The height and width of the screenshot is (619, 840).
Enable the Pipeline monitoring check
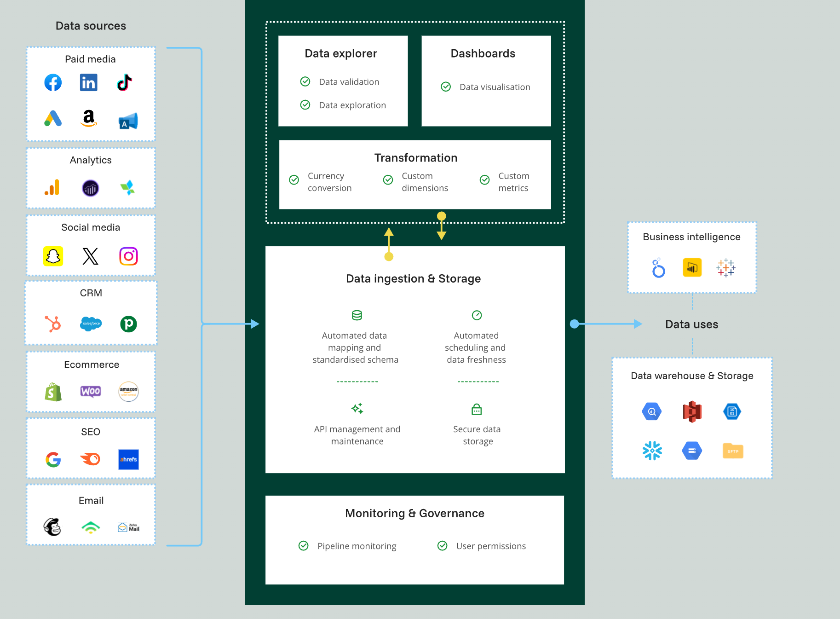304,546
